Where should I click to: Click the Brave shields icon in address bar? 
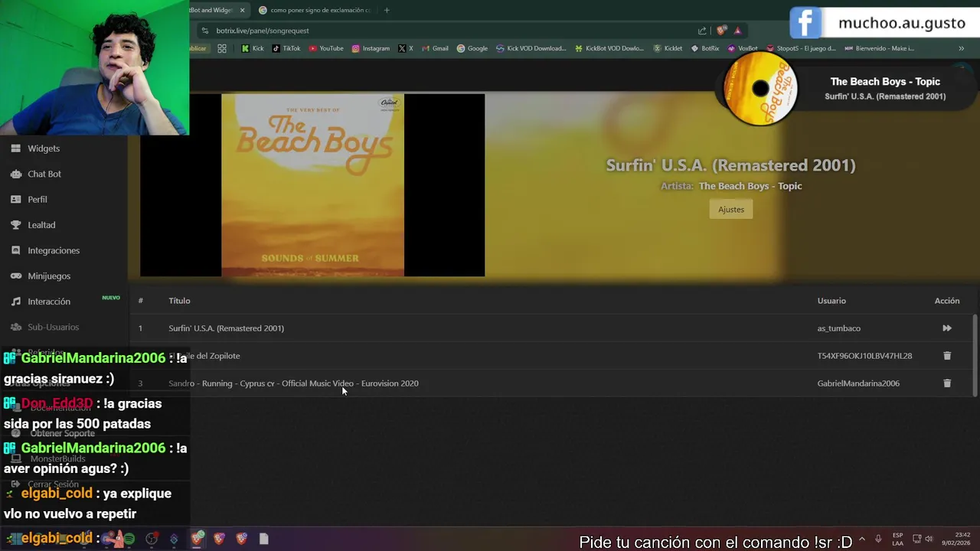coord(722,31)
